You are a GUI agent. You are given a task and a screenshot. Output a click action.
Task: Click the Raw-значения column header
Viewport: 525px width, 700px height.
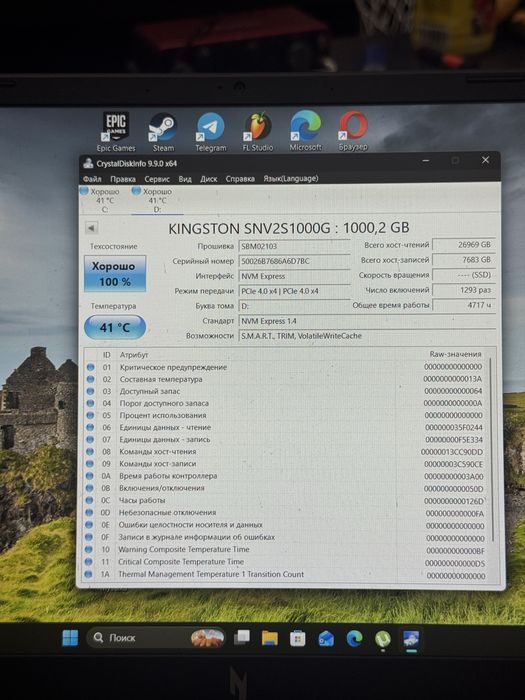point(455,354)
